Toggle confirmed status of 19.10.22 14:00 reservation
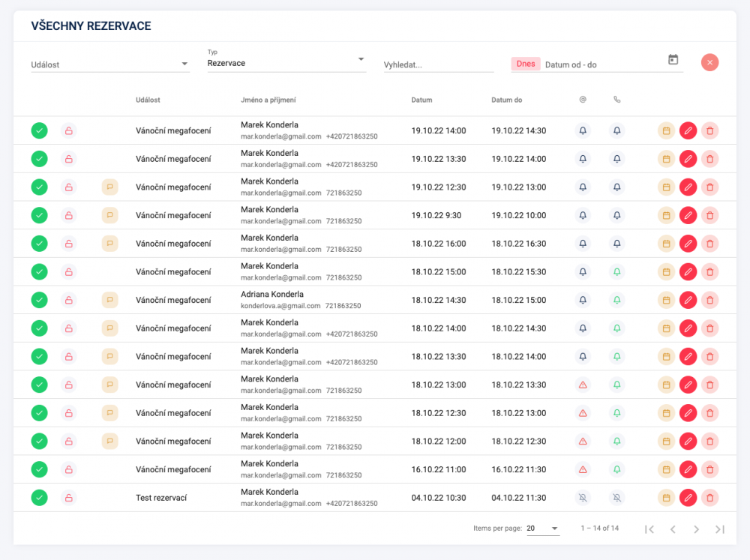Viewport: 750px width, 560px height. coord(39,130)
